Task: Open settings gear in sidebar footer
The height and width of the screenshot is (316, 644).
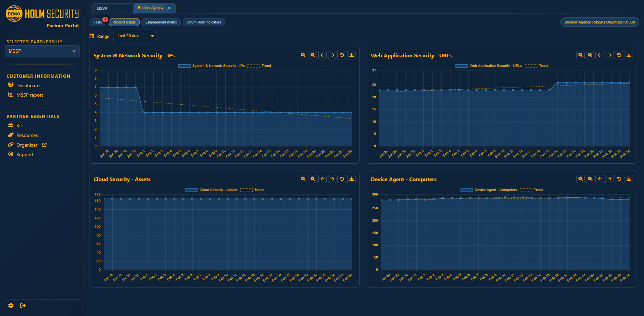Action: point(11,306)
